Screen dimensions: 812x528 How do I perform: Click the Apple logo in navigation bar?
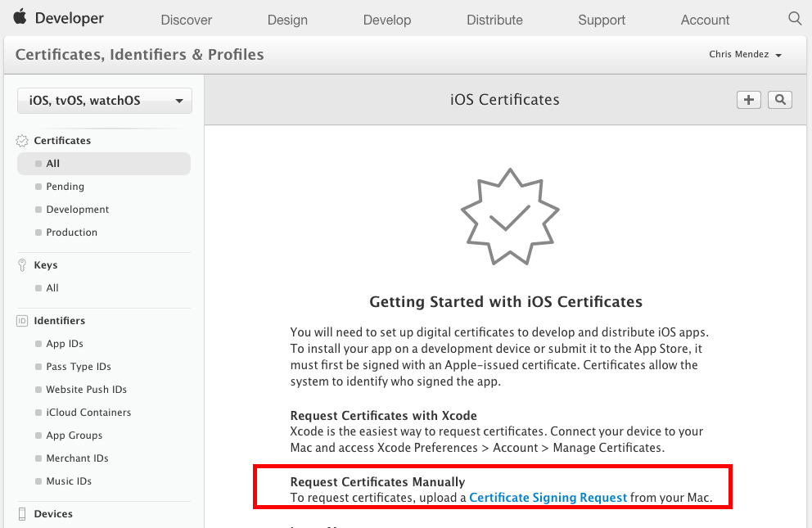pos(21,16)
